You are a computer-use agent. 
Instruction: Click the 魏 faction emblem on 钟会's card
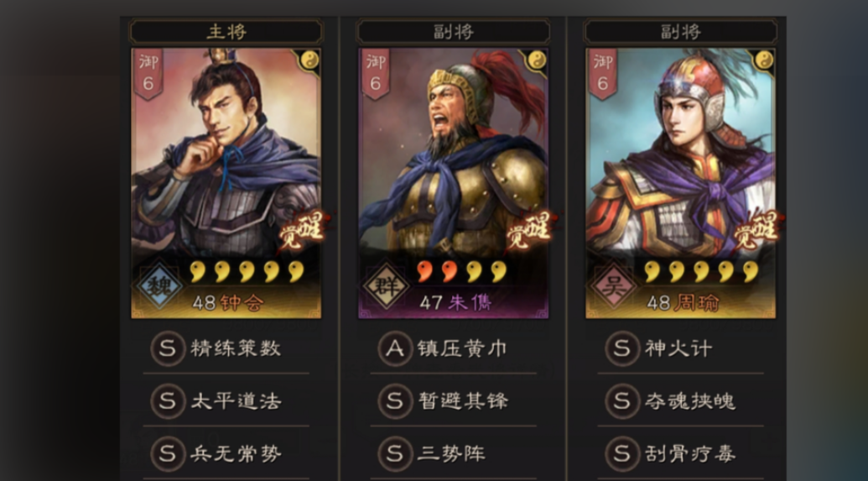coord(160,286)
